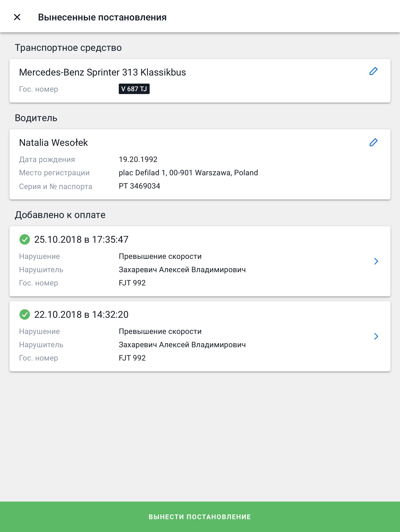Tap the second card's FJT 992 plate

[x=132, y=358]
